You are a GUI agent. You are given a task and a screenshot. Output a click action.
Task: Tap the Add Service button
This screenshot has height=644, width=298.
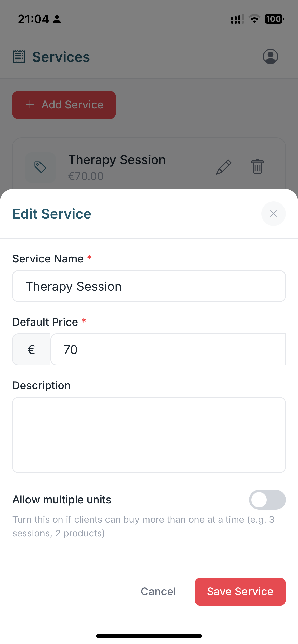pos(64,105)
